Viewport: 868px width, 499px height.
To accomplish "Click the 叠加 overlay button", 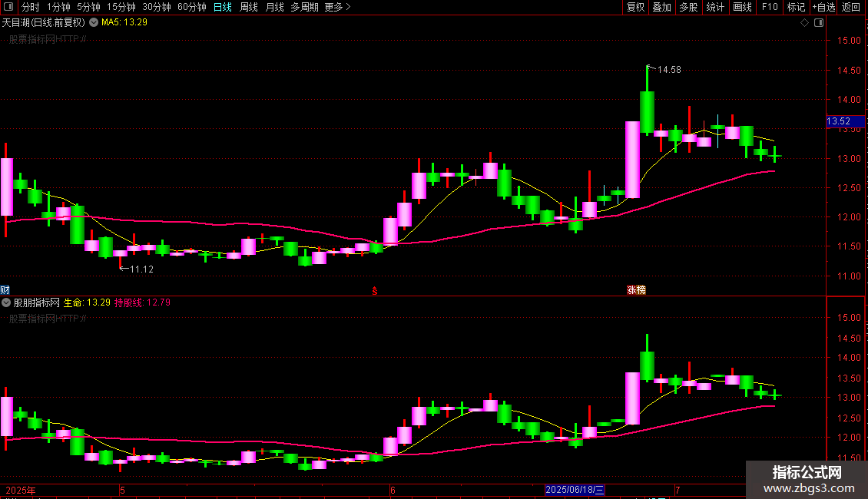I will click(x=661, y=7).
